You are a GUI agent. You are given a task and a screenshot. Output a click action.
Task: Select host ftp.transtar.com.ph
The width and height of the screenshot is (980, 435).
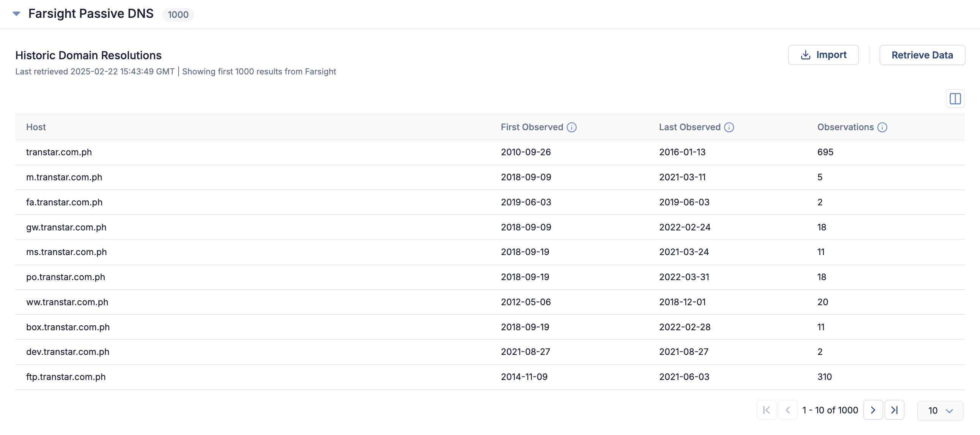pos(66,377)
